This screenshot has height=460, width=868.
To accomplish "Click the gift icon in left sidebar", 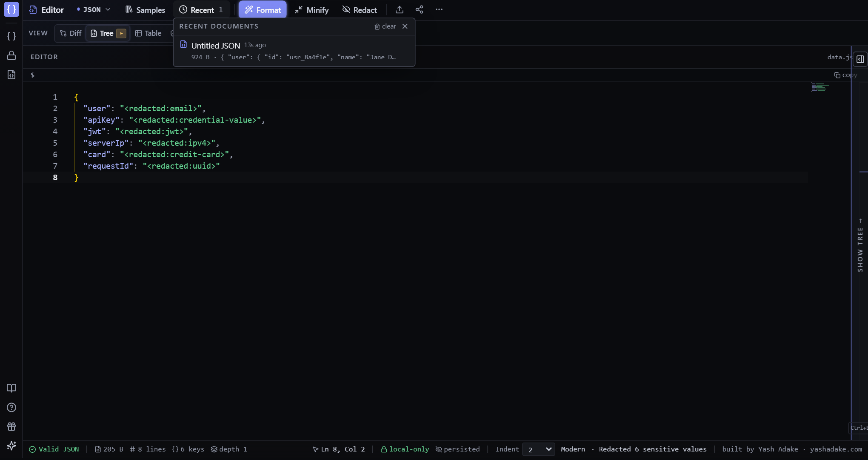I will pos(11,426).
